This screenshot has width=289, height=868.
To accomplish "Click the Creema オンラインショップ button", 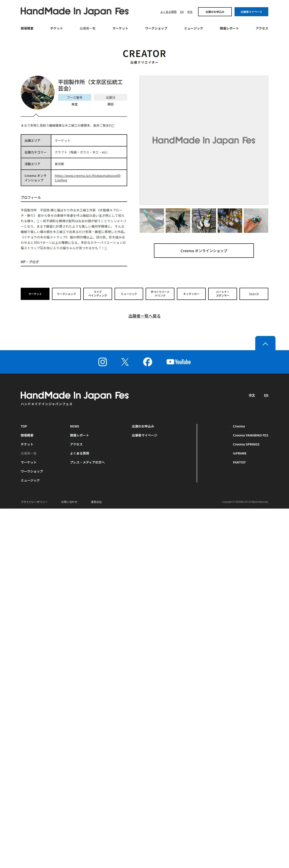I will click(x=204, y=251).
